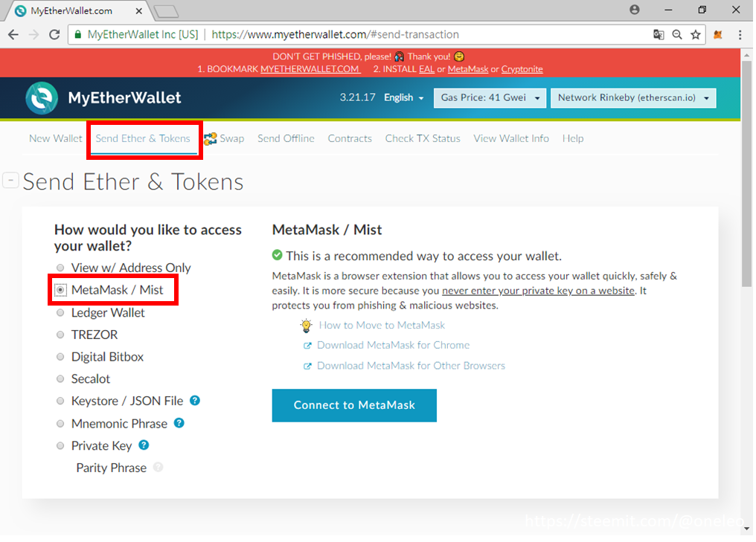Screen dimensions: 756x542
Task: Select View w/ Address Only radio option
Action: point(60,268)
